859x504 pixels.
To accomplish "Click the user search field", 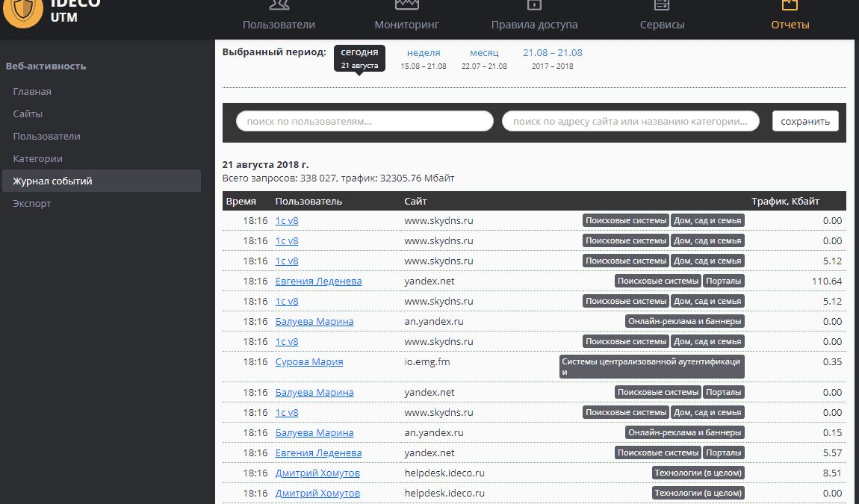I will pos(365,121).
